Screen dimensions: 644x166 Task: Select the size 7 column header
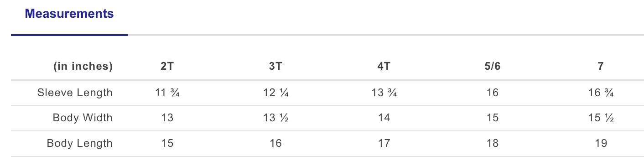(601, 66)
